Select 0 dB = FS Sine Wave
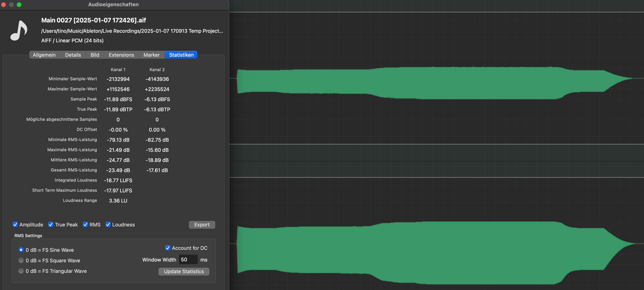The image size is (644, 290). pos(21,250)
